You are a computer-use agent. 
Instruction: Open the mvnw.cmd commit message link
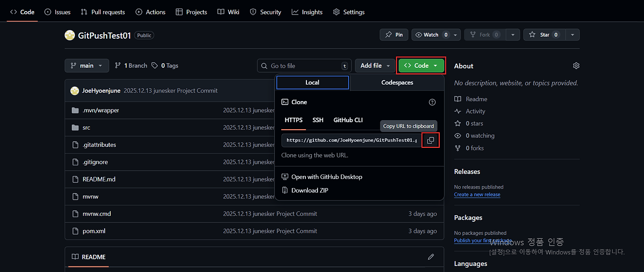pyautogui.click(x=270, y=214)
